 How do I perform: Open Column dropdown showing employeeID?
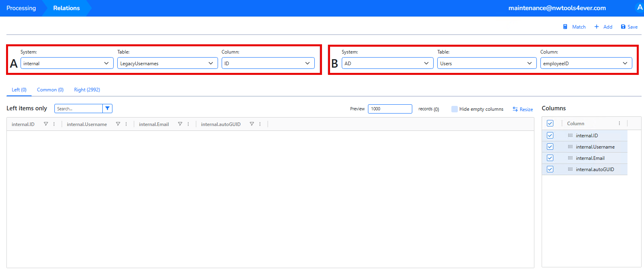click(586, 63)
